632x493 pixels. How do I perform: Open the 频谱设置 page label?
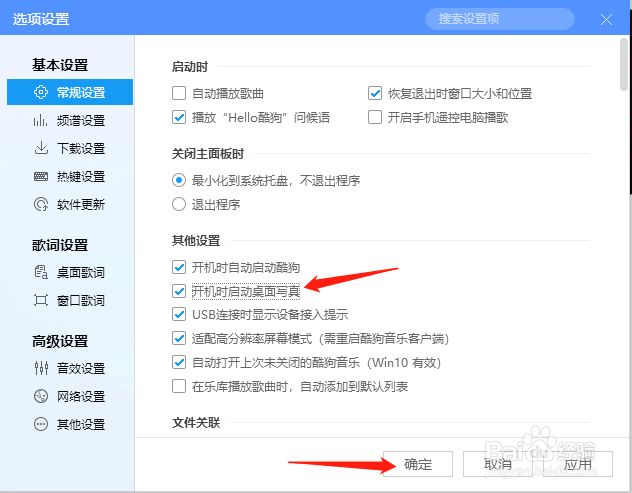(x=81, y=121)
